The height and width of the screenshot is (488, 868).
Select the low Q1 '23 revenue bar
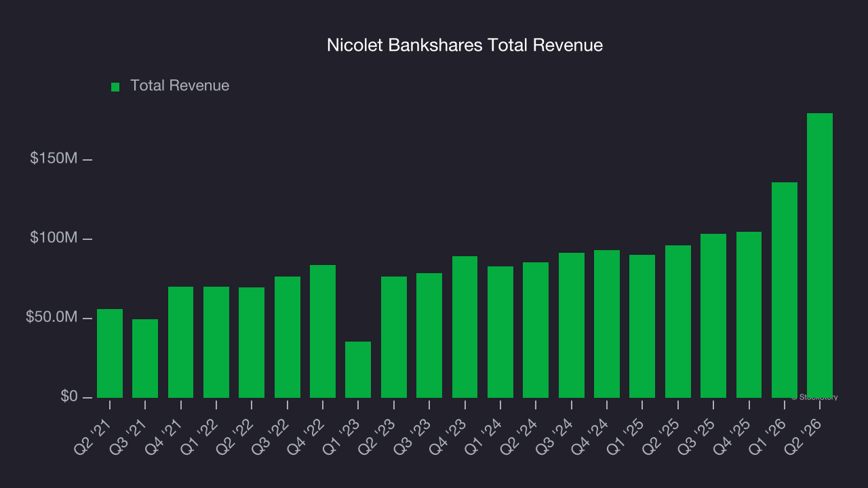358,369
